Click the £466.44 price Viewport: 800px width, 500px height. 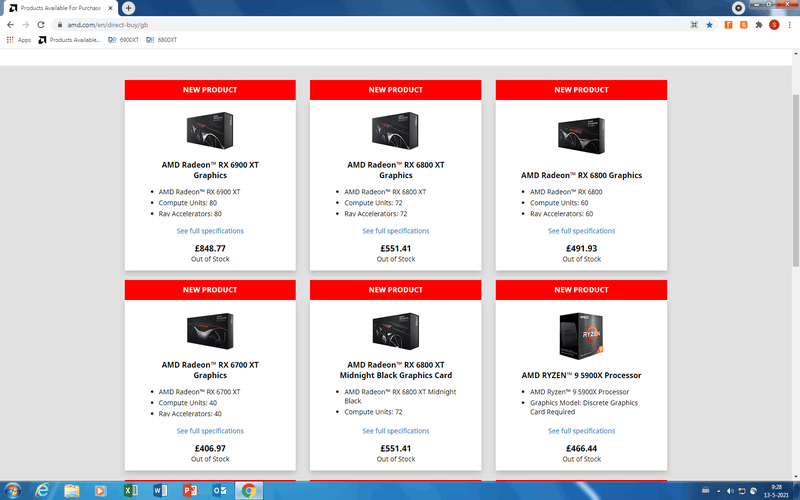point(582,448)
